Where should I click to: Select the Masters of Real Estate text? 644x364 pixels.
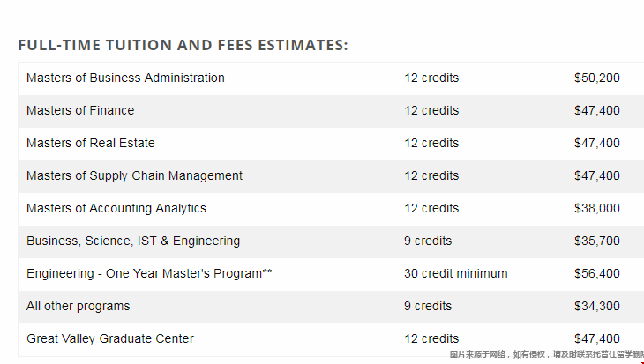[90, 143]
